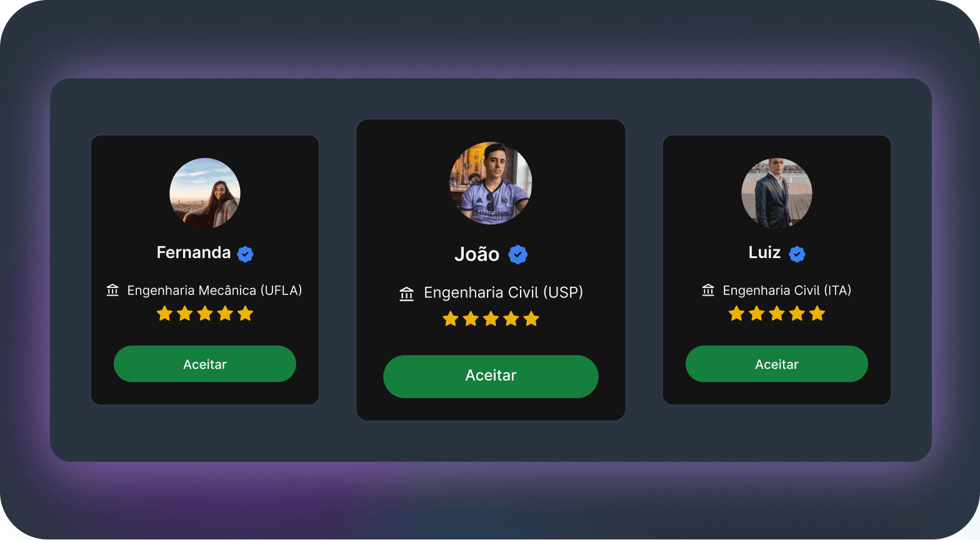
Task: Accept Fernanda with the Aceitar button
Action: [205, 364]
